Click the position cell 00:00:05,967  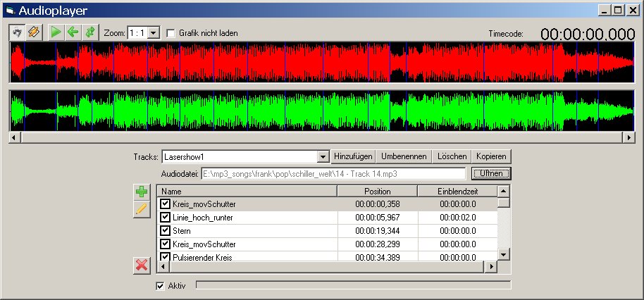[x=378, y=218]
